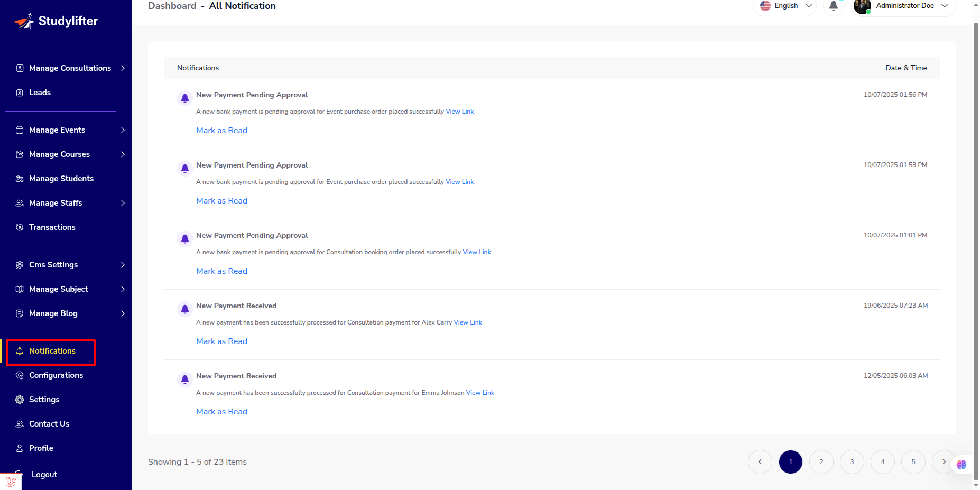Click the Manage Events calendar icon

[x=20, y=130]
